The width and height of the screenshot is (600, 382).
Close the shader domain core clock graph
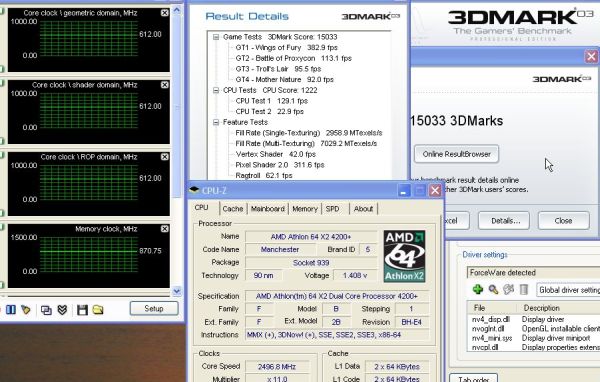click(x=165, y=85)
